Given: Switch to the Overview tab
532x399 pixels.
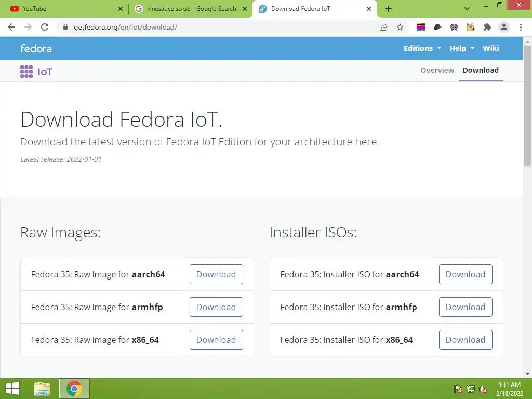Looking at the screenshot, I should [x=437, y=70].
